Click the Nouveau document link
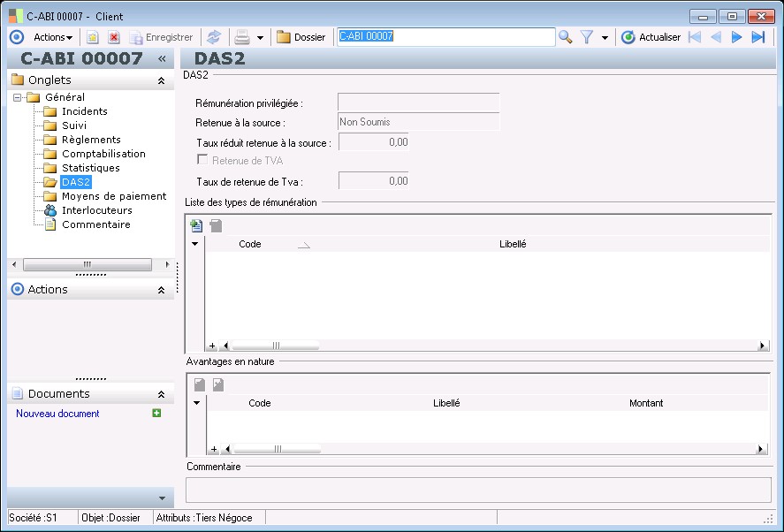 (57, 414)
